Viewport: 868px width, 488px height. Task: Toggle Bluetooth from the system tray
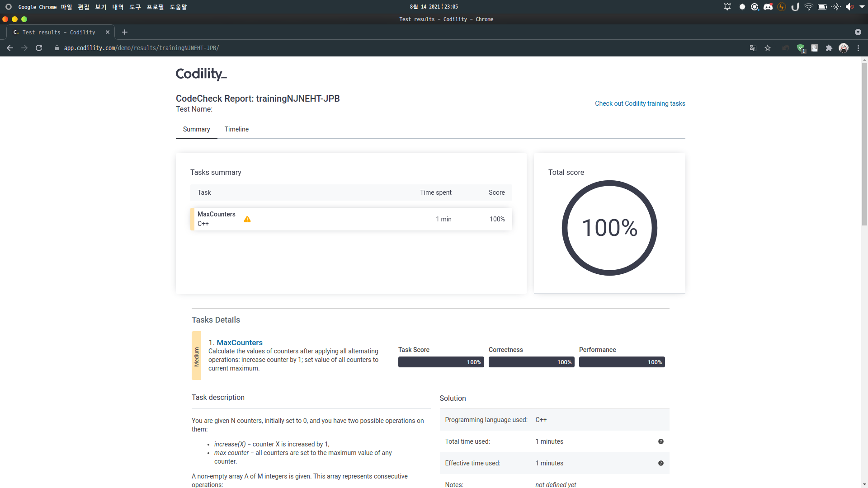tap(836, 7)
